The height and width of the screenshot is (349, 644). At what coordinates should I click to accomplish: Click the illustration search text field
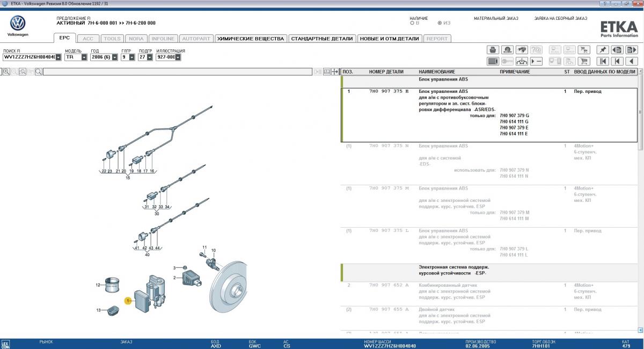178,71
